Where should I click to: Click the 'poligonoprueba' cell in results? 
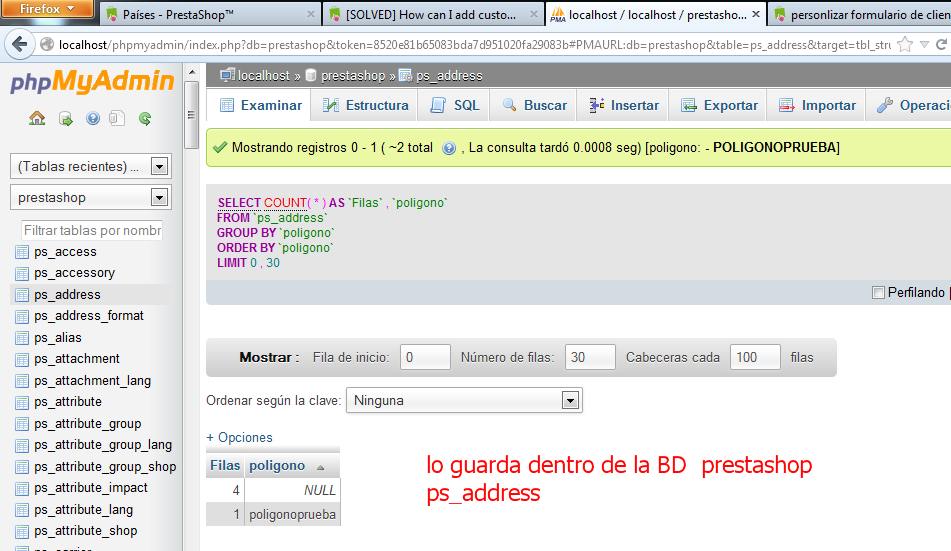coord(292,515)
